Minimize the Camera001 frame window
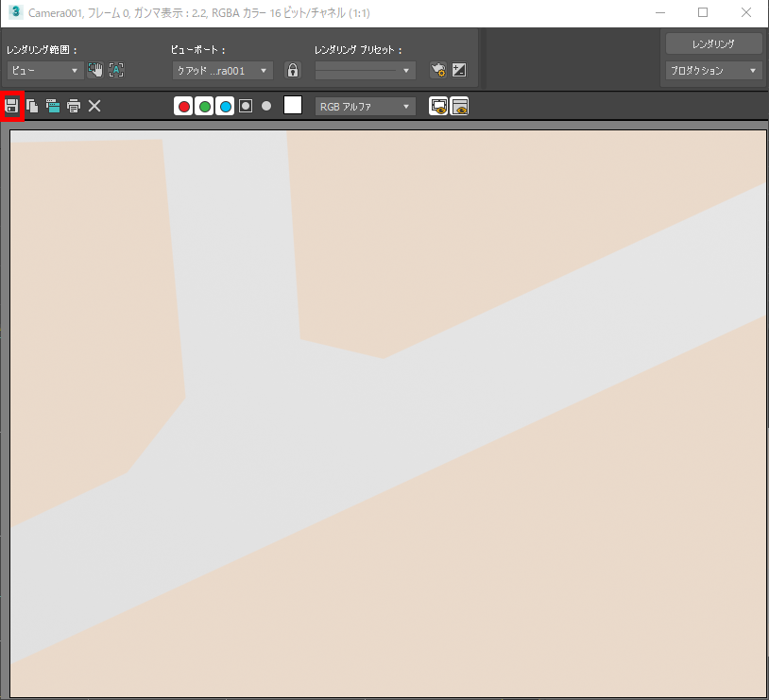This screenshot has width=769, height=700. click(x=660, y=13)
